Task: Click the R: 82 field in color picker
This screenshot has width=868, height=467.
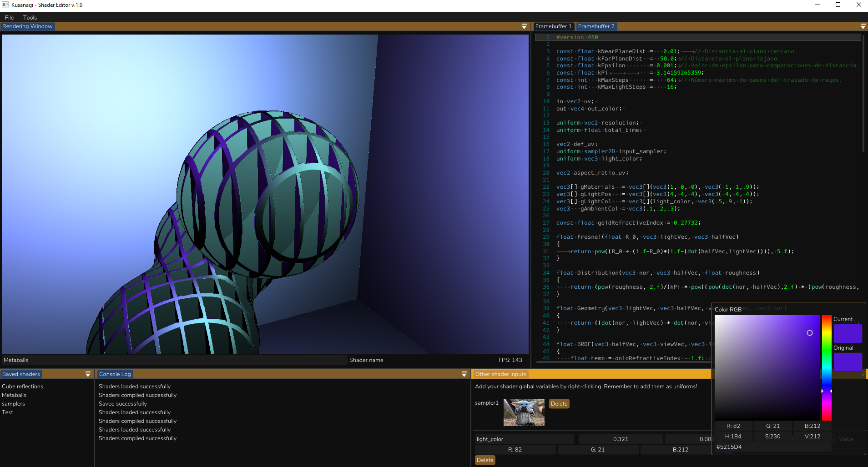Action: pyautogui.click(x=733, y=426)
